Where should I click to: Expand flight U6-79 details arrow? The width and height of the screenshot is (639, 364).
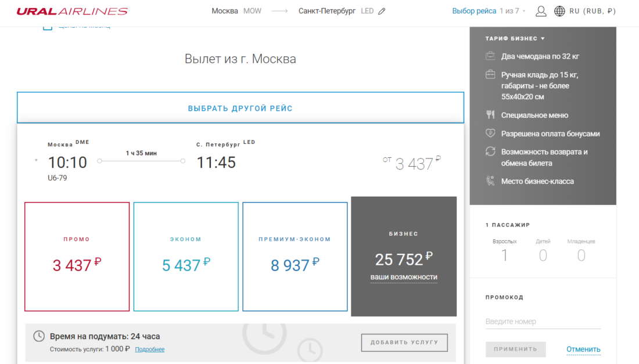pos(36,160)
